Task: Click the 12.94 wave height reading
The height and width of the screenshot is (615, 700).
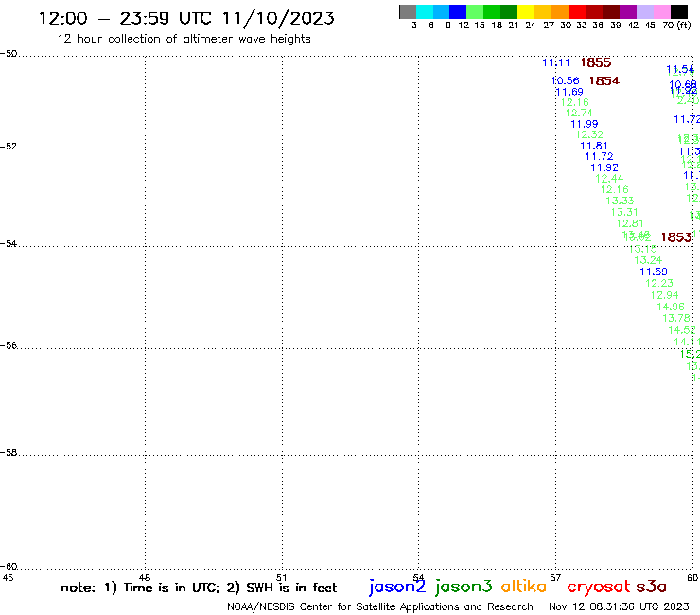Action: tap(664, 295)
